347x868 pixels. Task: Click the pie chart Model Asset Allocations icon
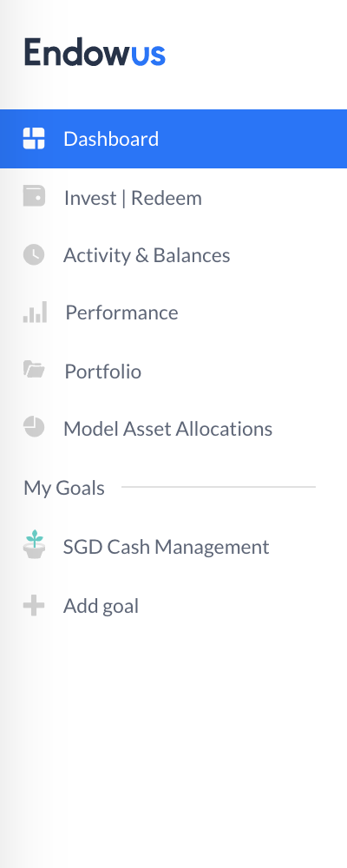click(34, 427)
